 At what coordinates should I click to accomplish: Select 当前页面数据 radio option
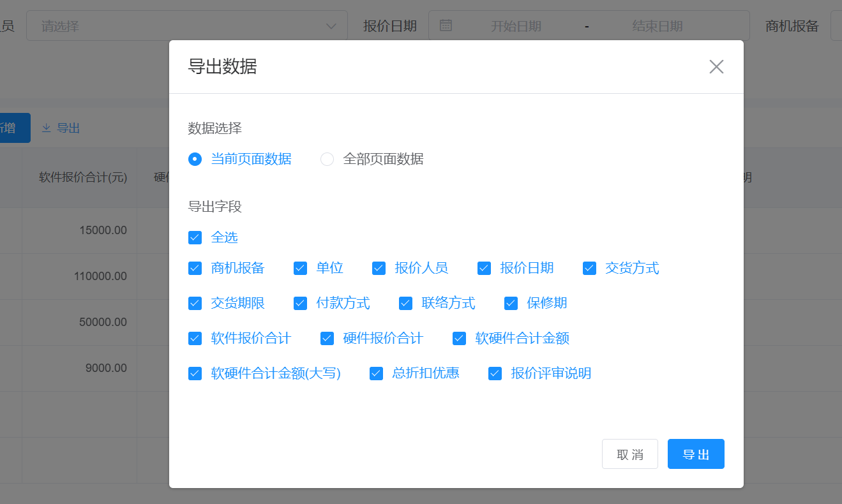[195, 159]
